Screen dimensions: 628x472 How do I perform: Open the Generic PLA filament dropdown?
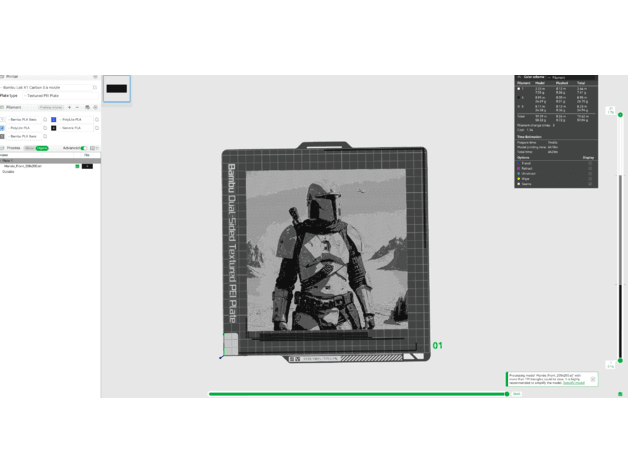(76, 128)
